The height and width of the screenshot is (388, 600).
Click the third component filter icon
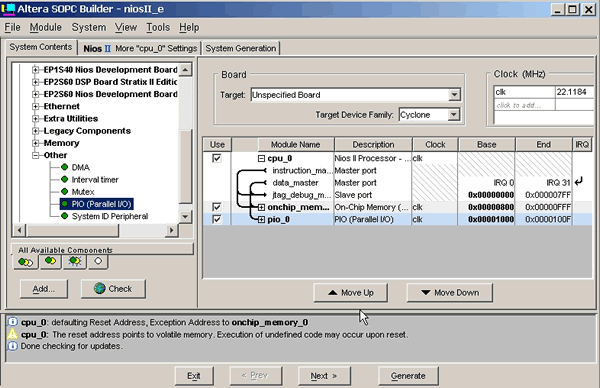pos(75,262)
